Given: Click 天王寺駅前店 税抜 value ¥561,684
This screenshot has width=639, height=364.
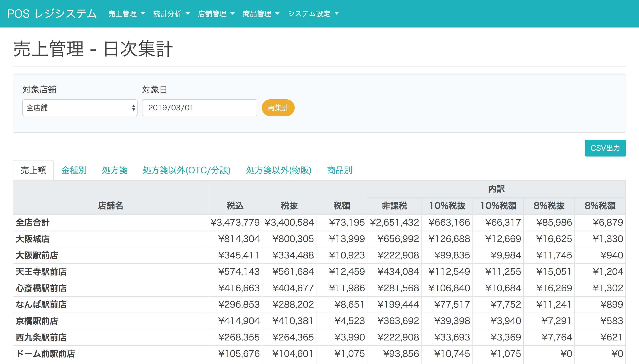Looking at the screenshot, I should [x=293, y=272].
